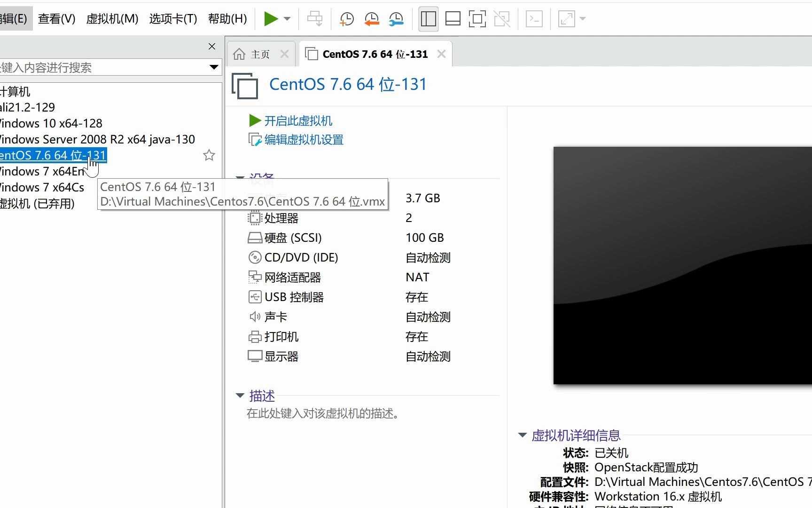Select the CentOS 7.6 64 位-131 tab
The width and height of the screenshot is (812, 508).
pos(375,54)
